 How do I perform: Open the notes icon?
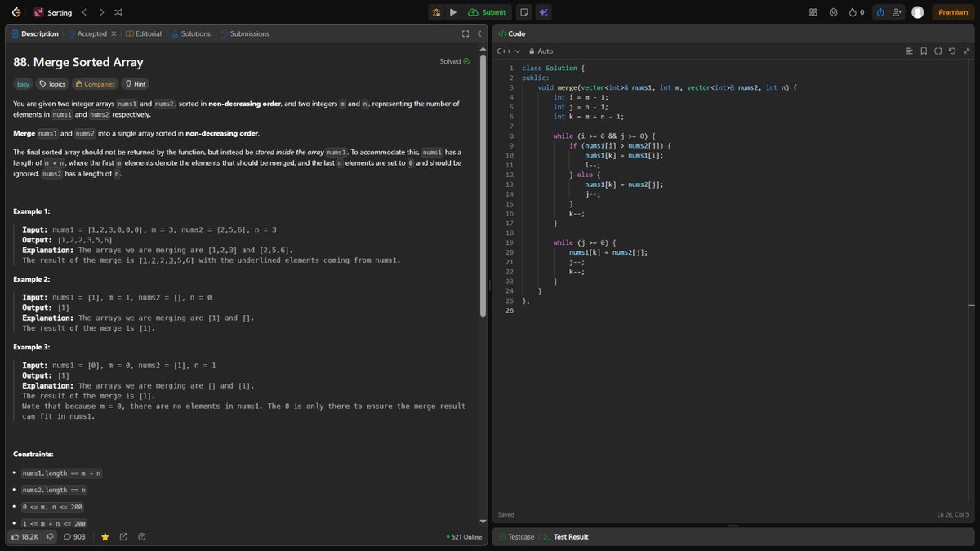(523, 12)
